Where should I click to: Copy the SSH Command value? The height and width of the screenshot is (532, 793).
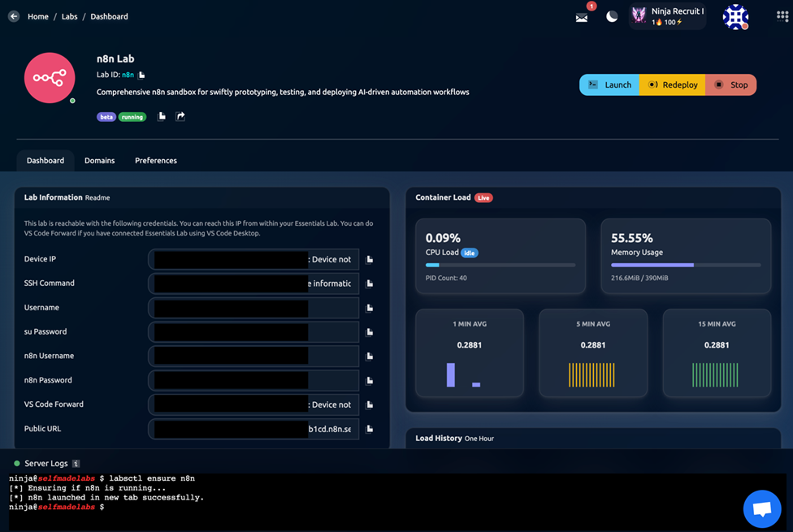pos(370,283)
